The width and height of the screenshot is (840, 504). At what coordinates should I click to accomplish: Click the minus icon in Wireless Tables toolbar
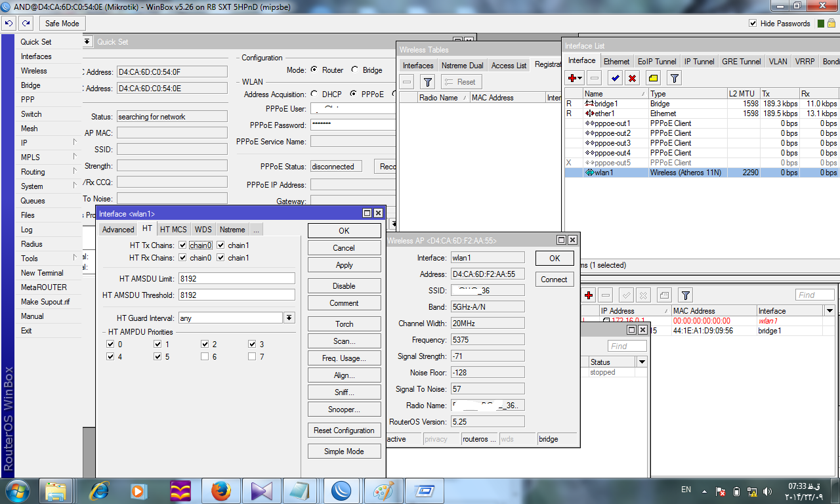click(407, 82)
